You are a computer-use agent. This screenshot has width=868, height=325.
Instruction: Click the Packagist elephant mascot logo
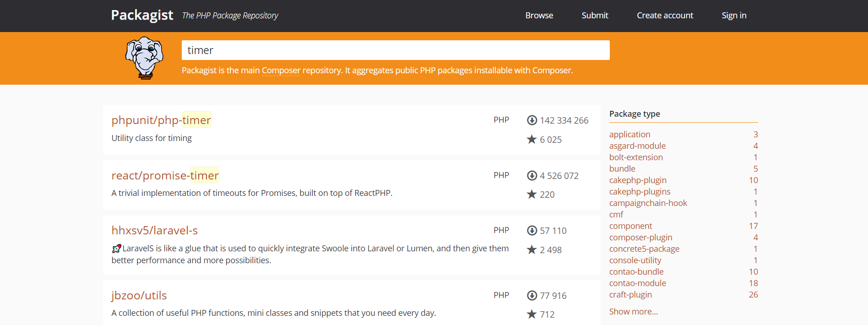coord(145,58)
